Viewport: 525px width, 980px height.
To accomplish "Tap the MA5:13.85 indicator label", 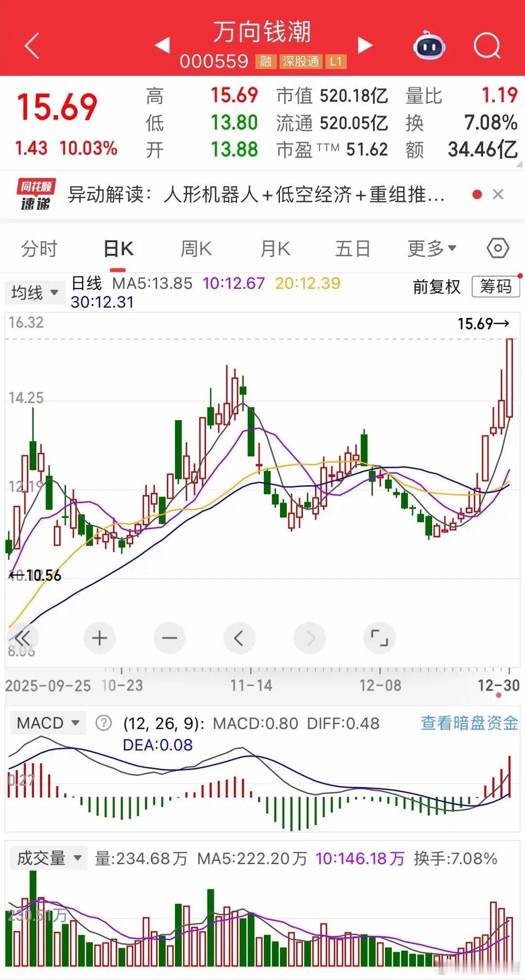I will (152, 283).
